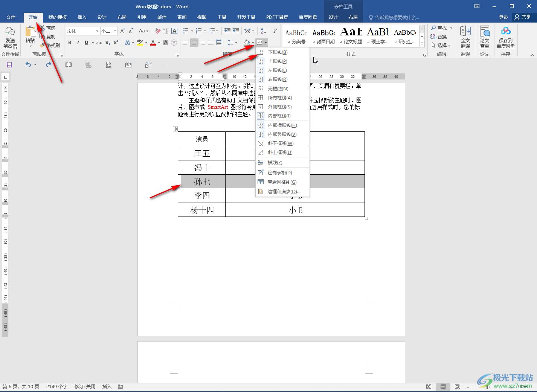Click the Format Painter brush
537x392 pixels.
click(x=50, y=45)
